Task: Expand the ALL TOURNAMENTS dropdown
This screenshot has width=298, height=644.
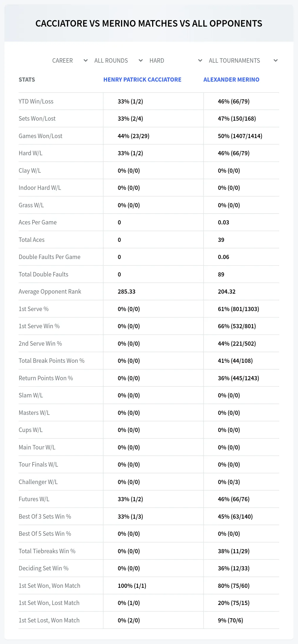Action: coord(243,61)
